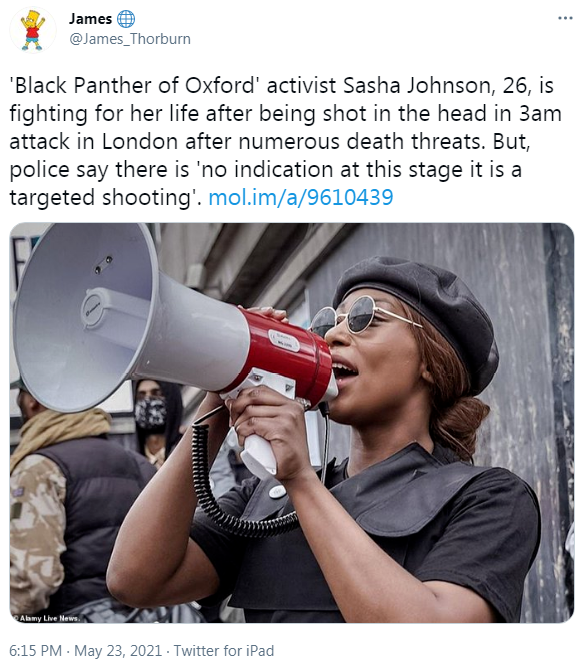
Task: Click the May 23, 2021 date
Action: (x=118, y=650)
